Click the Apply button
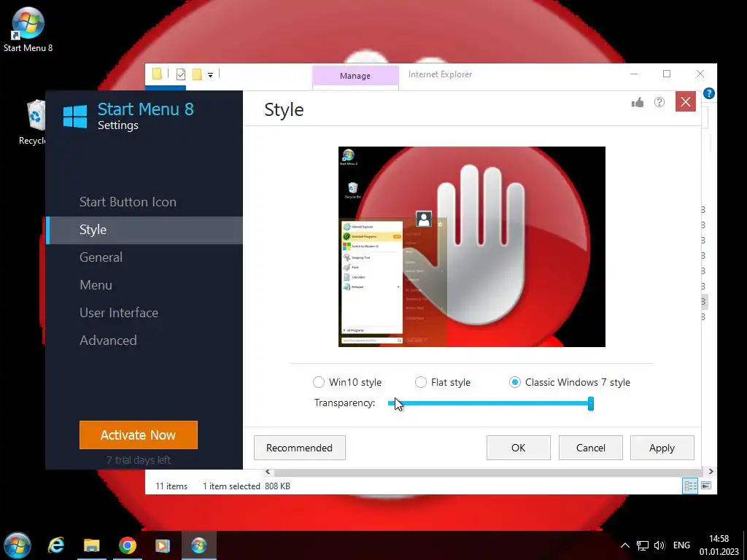This screenshot has width=747, height=560. (x=662, y=448)
